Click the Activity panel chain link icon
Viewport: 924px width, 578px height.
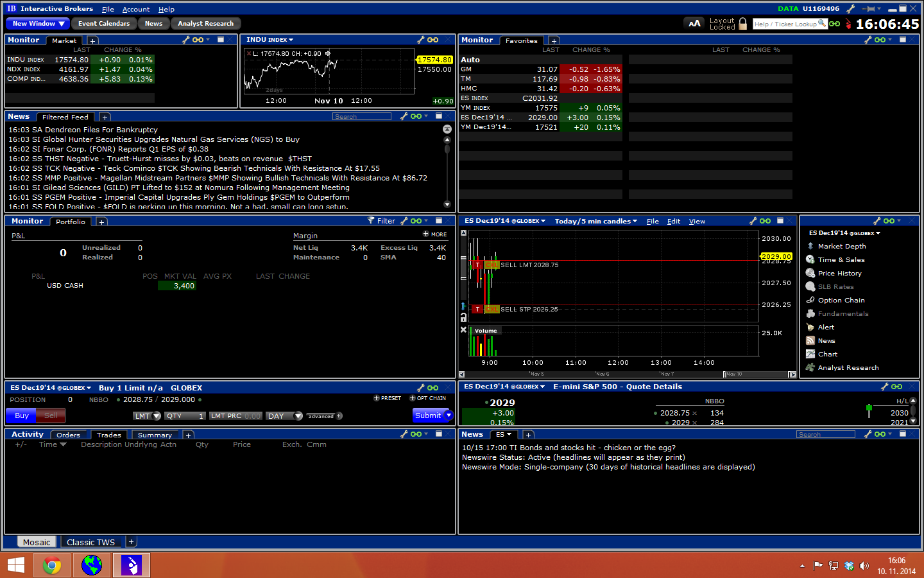coord(416,434)
